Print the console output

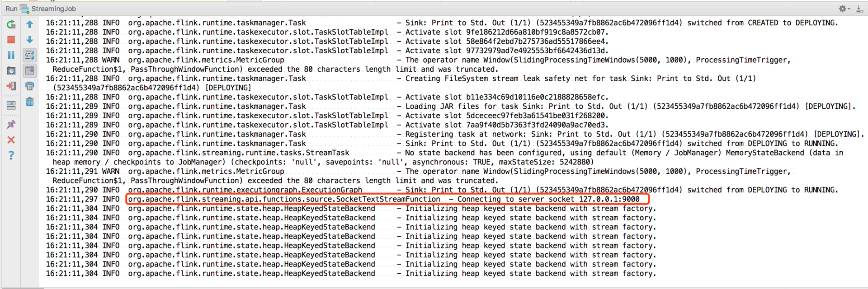30,86
